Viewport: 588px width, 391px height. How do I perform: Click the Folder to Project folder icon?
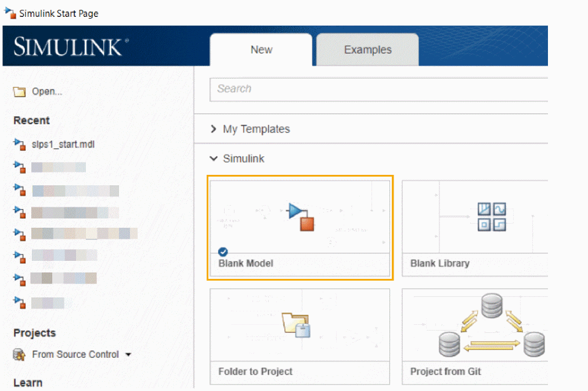[x=296, y=325]
